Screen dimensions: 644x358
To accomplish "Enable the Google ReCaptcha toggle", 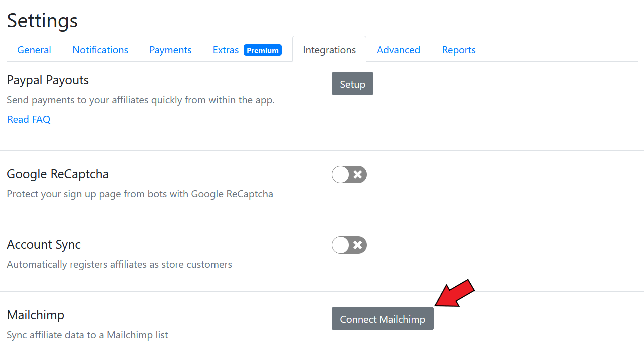I will [349, 175].
